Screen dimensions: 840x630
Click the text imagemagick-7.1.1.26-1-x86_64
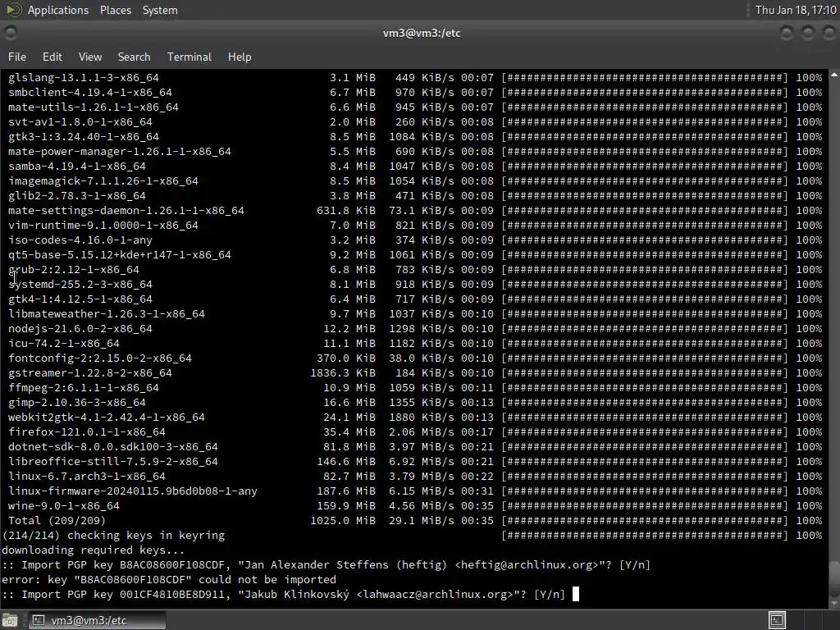coord(103,181)
